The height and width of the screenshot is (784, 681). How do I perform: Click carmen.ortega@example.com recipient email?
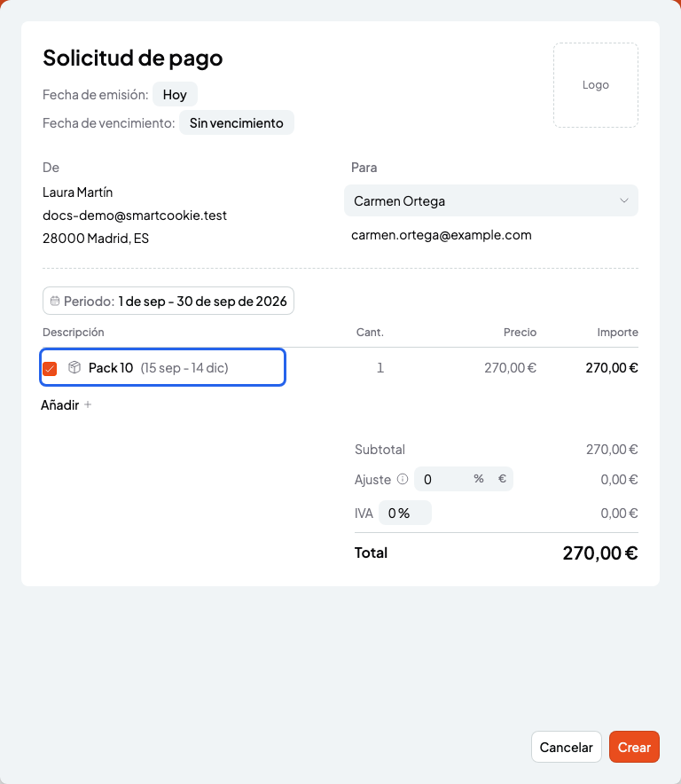coord(441,234)
